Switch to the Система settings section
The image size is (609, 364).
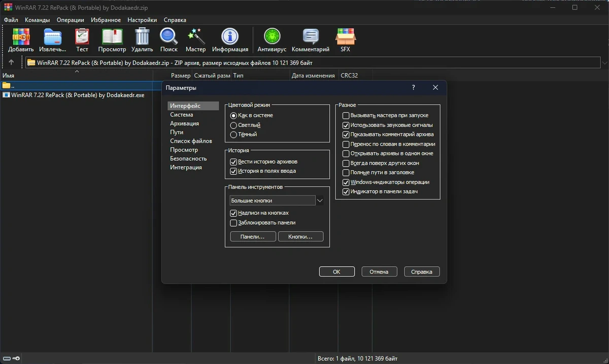pyautogui.click(x=181, y=115)
